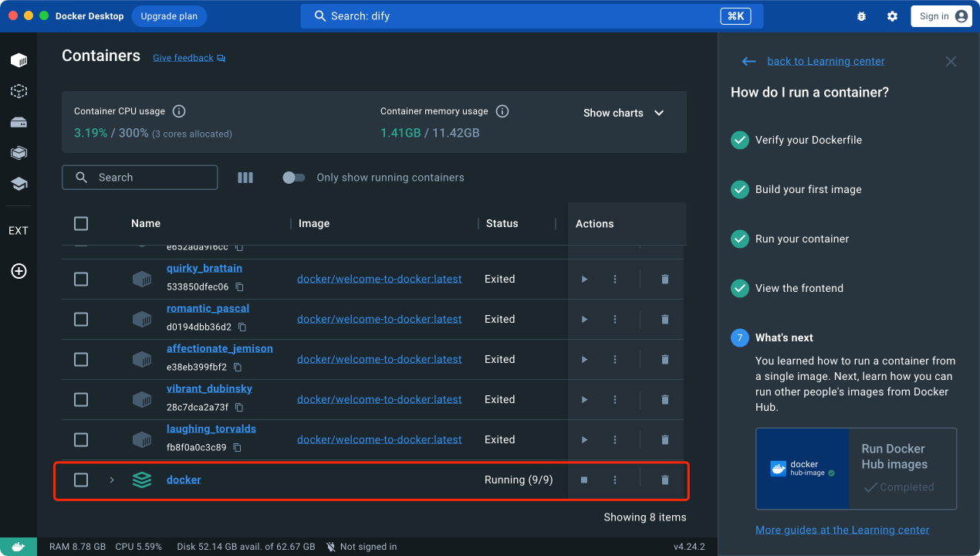Open column layout options icon
This screenshot has width=980, height=556.
click(245, 178)
